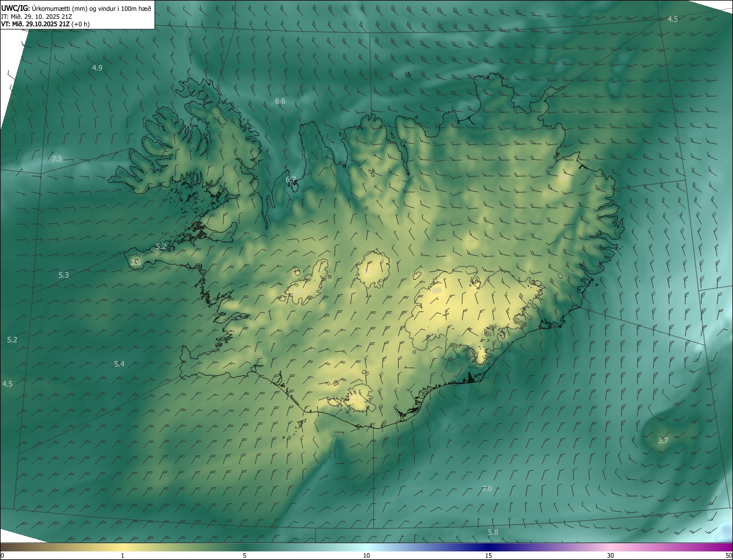Screen dimensions: 733x560
Task: Click the 'IT: Mið. 29. 10. 2025 21Z' line
Action: pos(37,16)
